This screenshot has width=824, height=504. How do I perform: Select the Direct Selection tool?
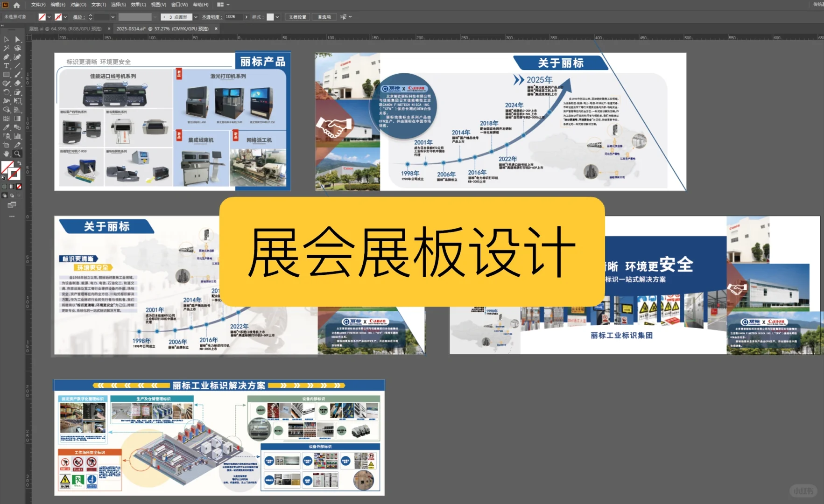pyautogui.click(x=18, y=40)
